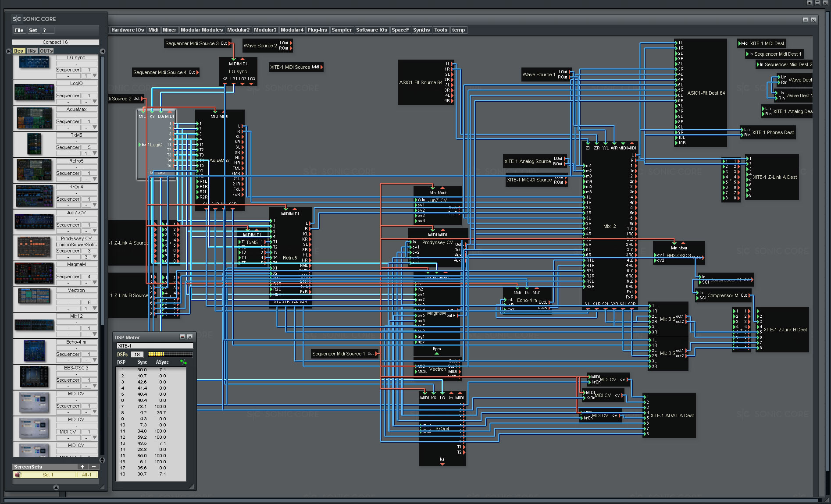Expand the MagmaM device dropdown arrow
The width and height of the screenshot is (831, 504).
point(95,283)
